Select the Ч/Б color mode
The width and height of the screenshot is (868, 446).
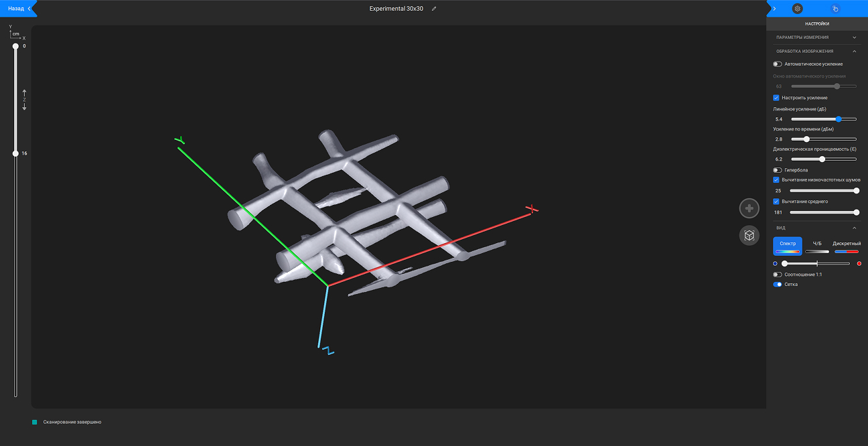point(816,246)
